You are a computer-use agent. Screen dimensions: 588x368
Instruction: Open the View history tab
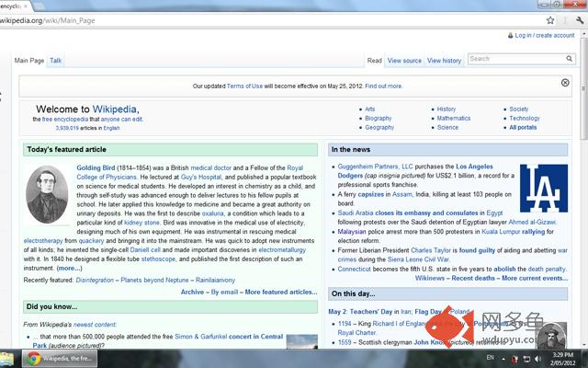444,61
